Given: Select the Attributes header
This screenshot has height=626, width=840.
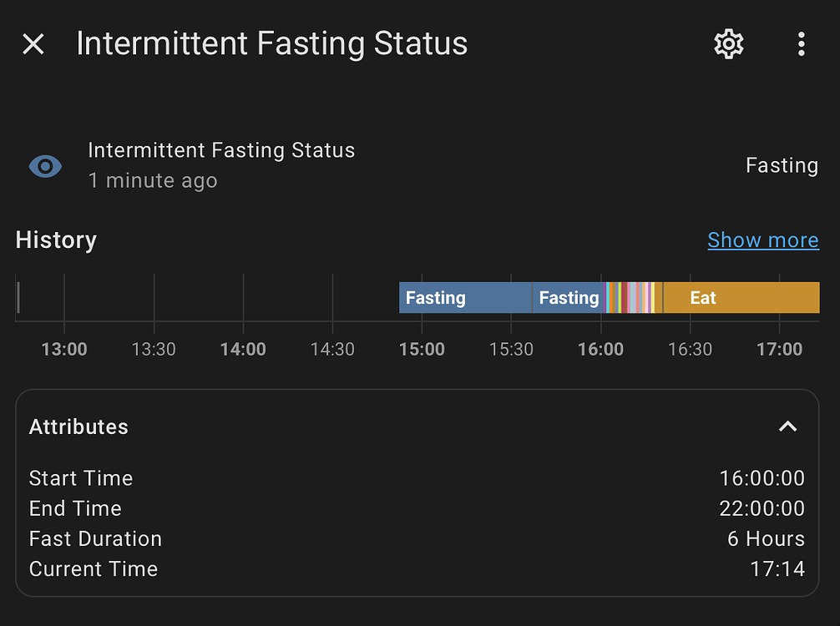Looking at the screenshot, I should pos(78,427).
